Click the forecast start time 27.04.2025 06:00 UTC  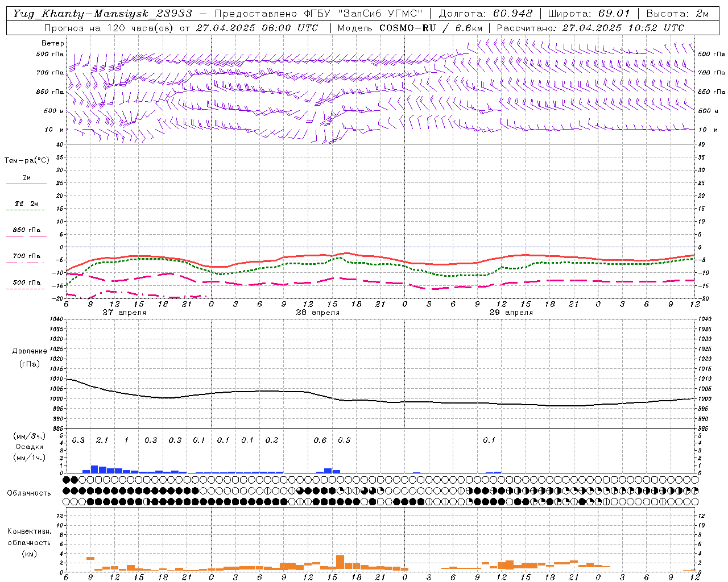(257, 28)
